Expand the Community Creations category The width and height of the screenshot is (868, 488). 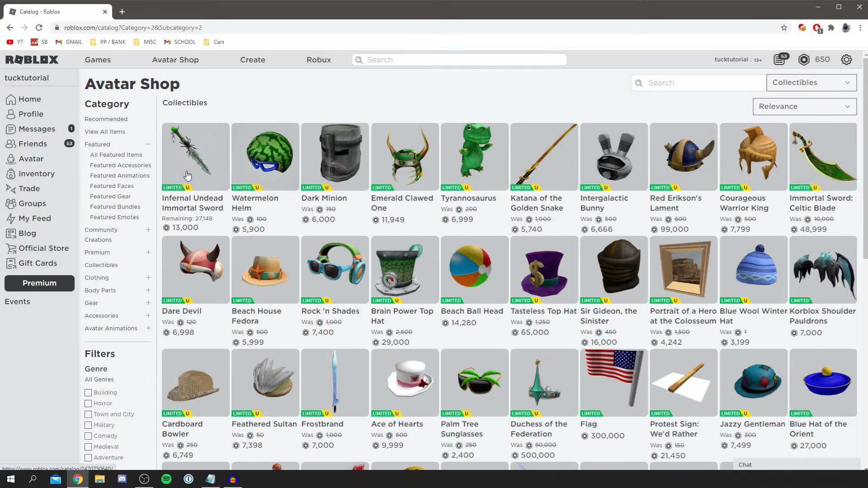pos(148,230)
